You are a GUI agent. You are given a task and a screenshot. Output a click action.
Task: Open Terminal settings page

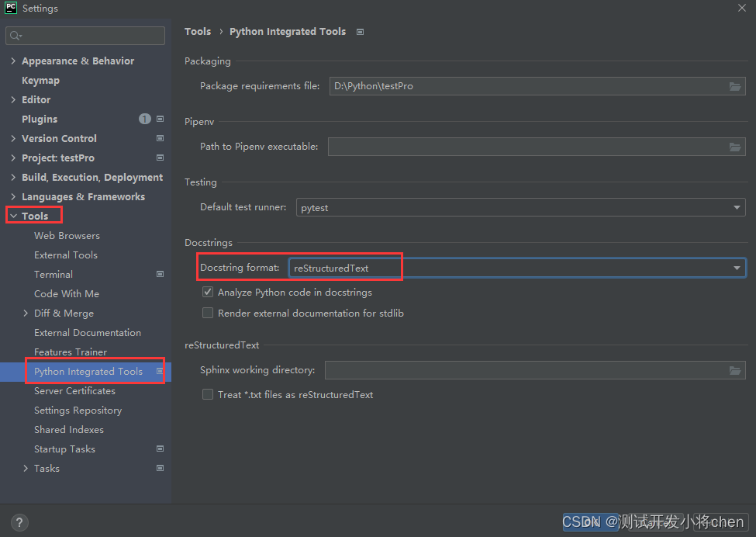[54, 274]
